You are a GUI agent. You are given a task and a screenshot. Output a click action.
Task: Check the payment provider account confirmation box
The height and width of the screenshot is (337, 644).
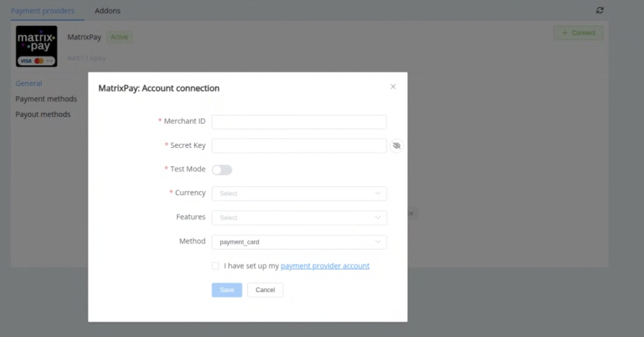click(215, 266)
